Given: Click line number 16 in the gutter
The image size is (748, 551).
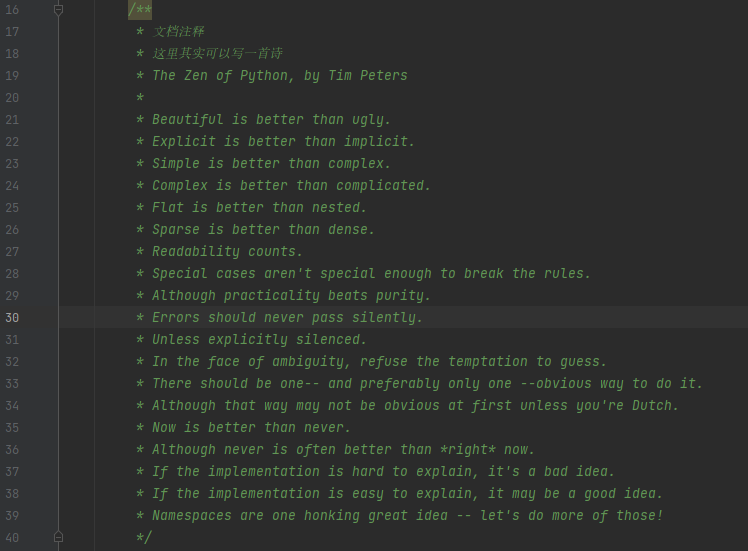Looking at the screenshot, I should coord(12,10).
